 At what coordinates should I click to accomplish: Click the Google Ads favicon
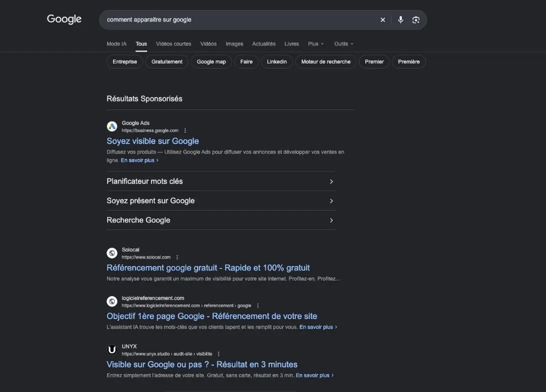(x=112, y=126)
